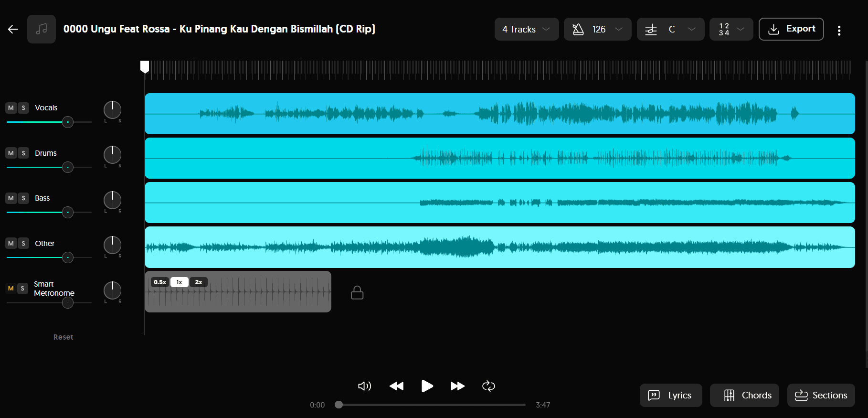Open the Lyrics panel

pyautogui.click(x=670, y=395)
